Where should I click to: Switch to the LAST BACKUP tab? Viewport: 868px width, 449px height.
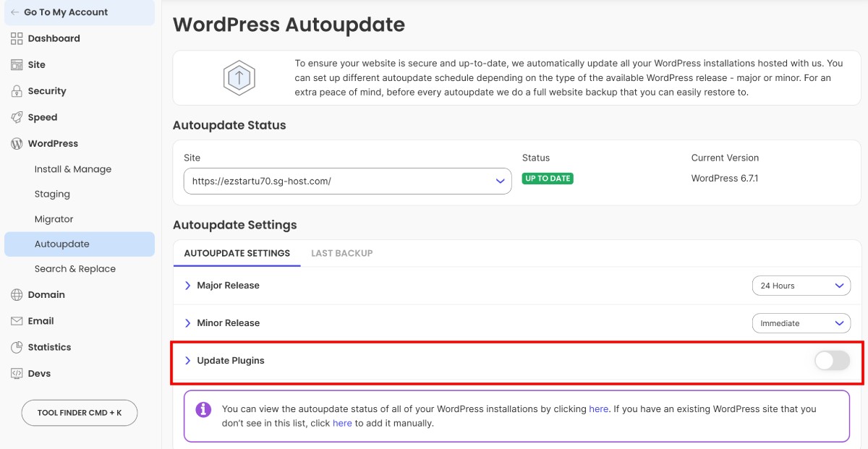click(342, 253)
